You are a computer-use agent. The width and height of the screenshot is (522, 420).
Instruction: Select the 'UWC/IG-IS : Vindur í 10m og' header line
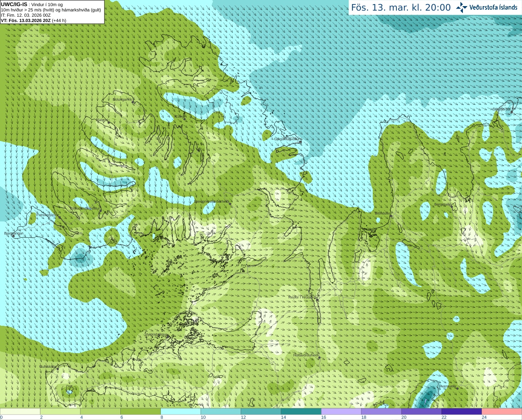(x=32, y=4)
